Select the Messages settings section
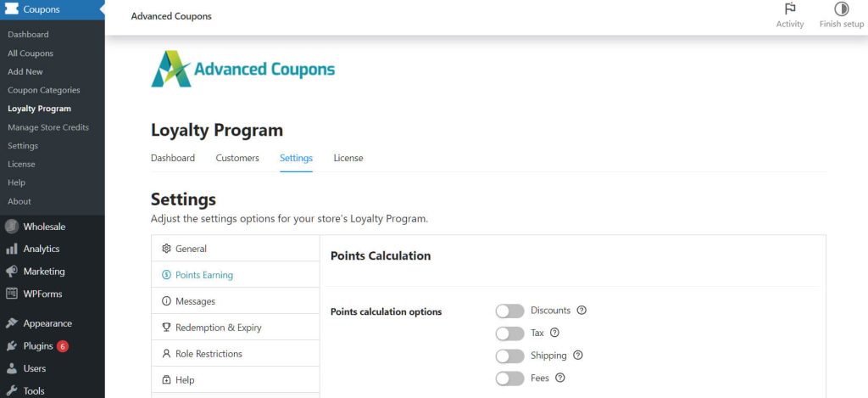The height and width of the screenshot is (398, 868). pos(236,301)
